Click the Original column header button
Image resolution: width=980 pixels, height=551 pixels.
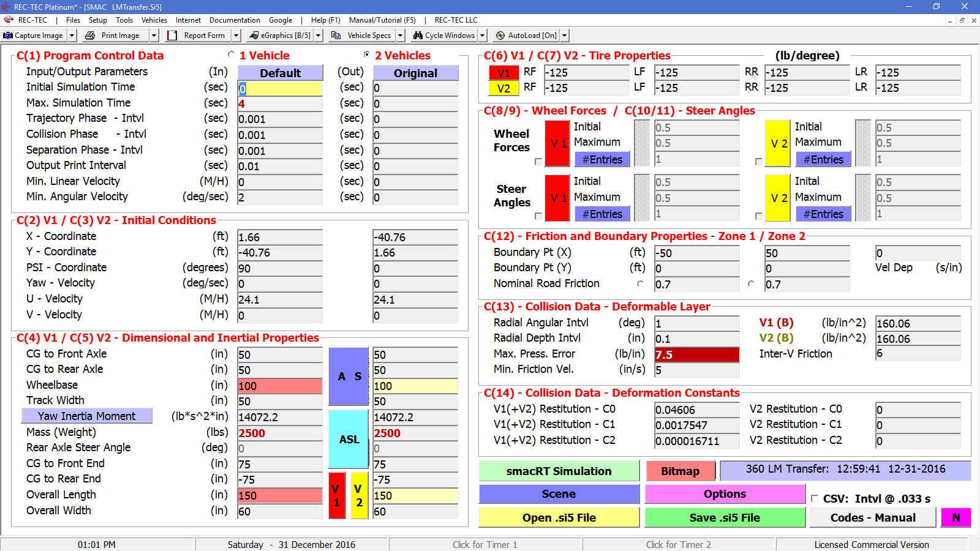click(415, 73)
